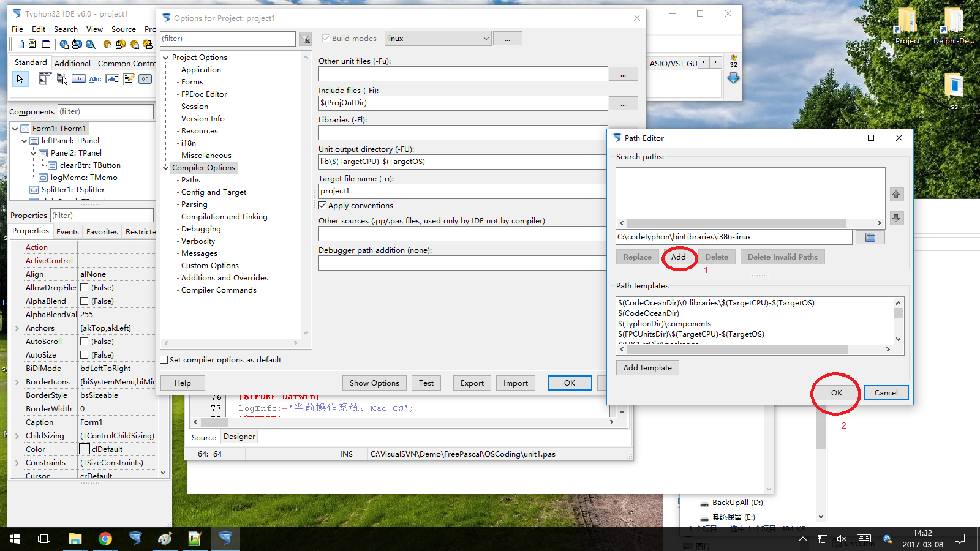This screenshot has width=980, height=551.
Task: Select the arrow pointer tool in Standard palette
Action: [x=20, y=79]
